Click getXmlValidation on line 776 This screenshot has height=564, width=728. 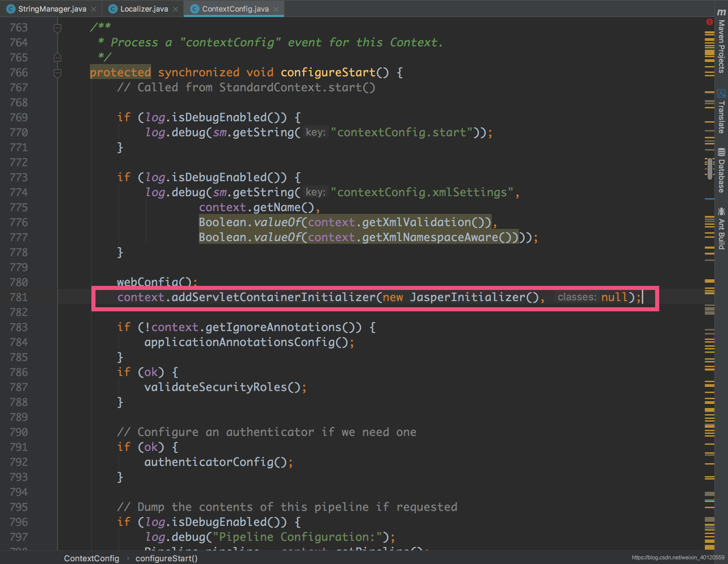pos(416,222)
